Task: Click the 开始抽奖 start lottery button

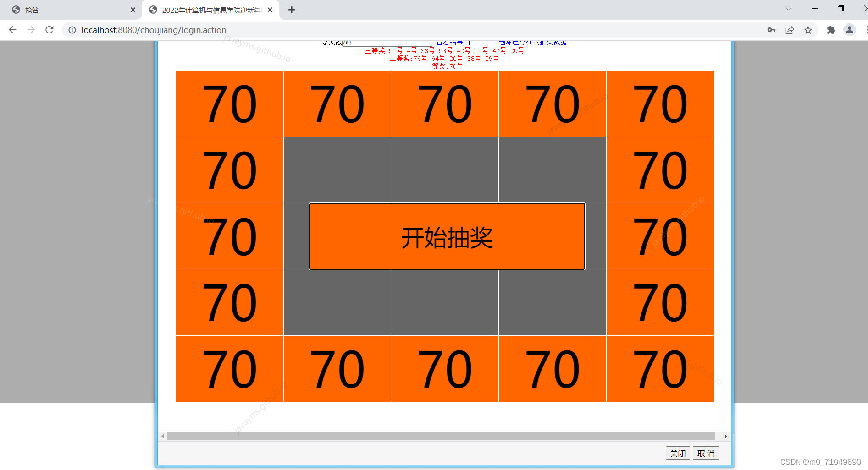Action: click(x=447, y=236)
